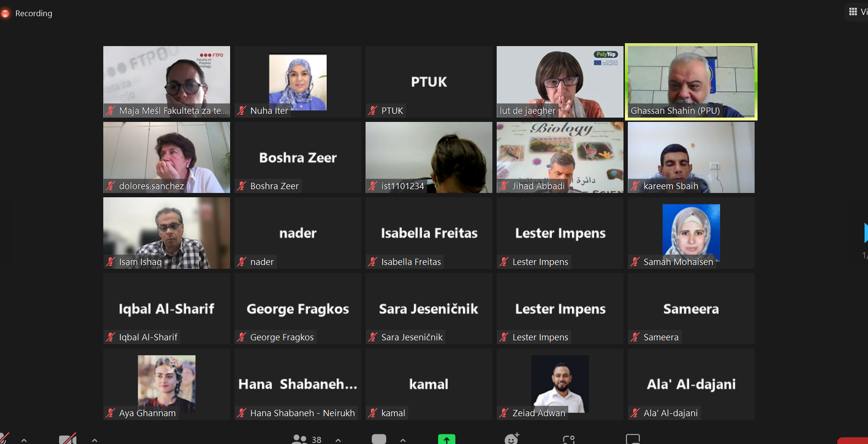
Task: Click the red End meeting button
Action: coord(853,441)
